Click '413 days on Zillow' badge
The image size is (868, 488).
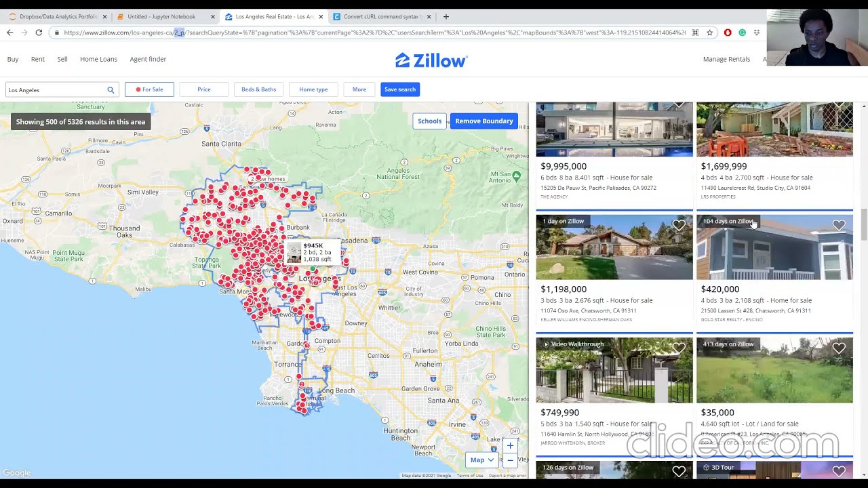728,344
